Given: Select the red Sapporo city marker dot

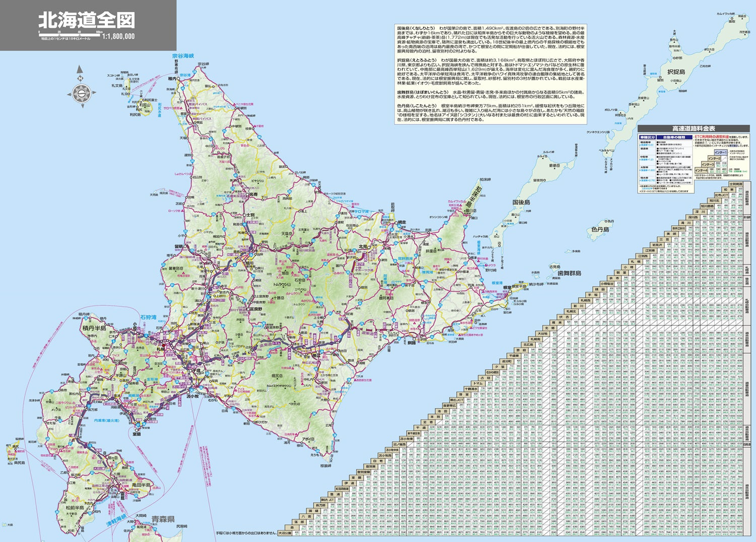Looking at the screenshot, I should (164, 345).
